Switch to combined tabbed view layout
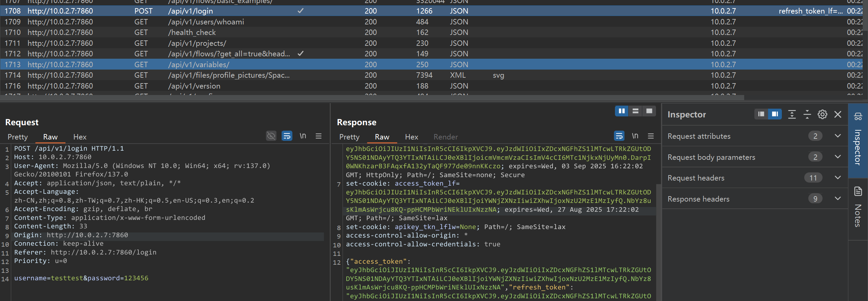 pyautogui.click(x=649, y=111)
